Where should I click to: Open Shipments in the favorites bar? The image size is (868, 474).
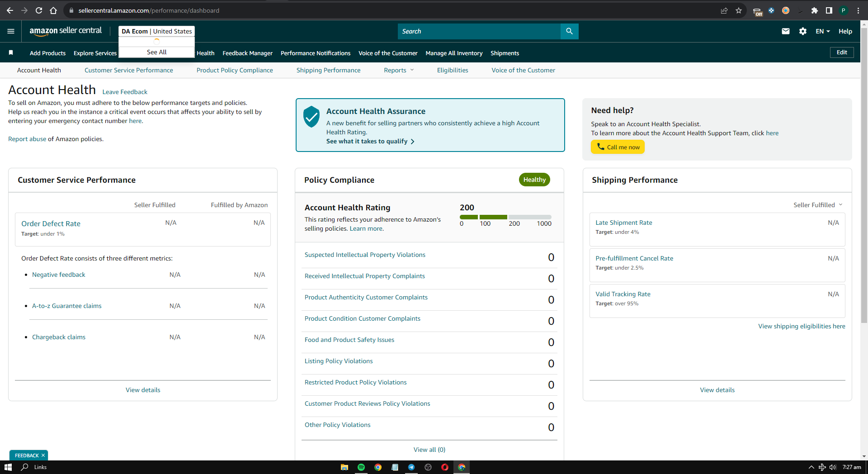[505, 53]
